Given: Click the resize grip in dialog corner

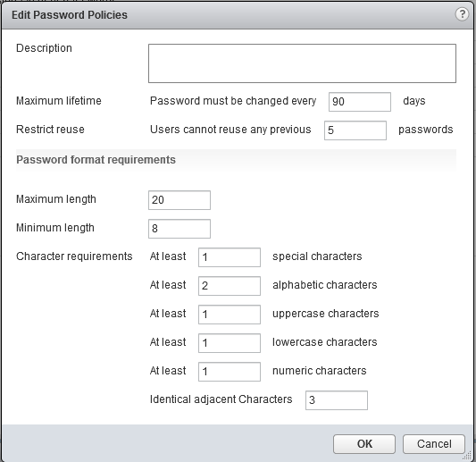Looking at the screenshot, I should click(x=467, y=456).
